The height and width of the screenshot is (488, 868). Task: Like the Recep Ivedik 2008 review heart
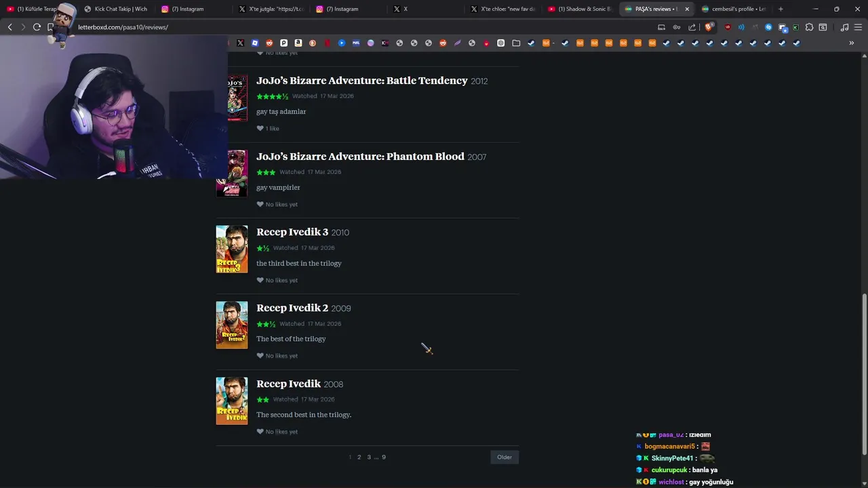point(260,432)
